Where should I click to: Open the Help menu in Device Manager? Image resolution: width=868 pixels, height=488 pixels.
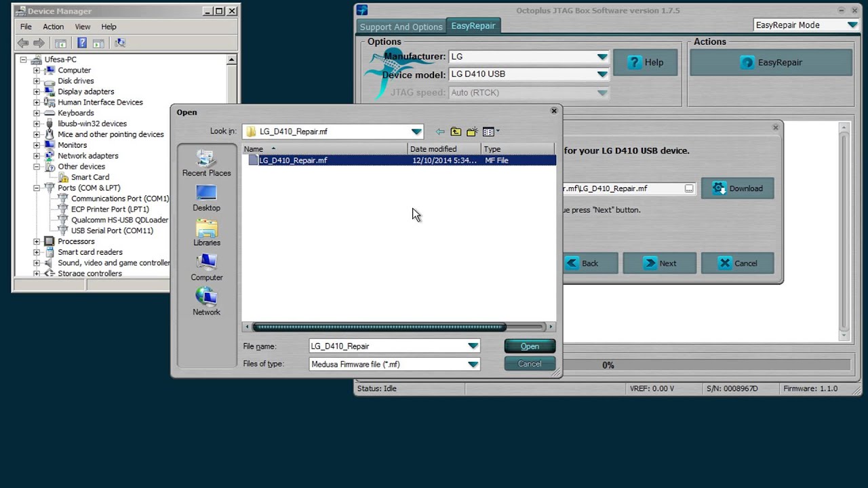tap(108, 26)
